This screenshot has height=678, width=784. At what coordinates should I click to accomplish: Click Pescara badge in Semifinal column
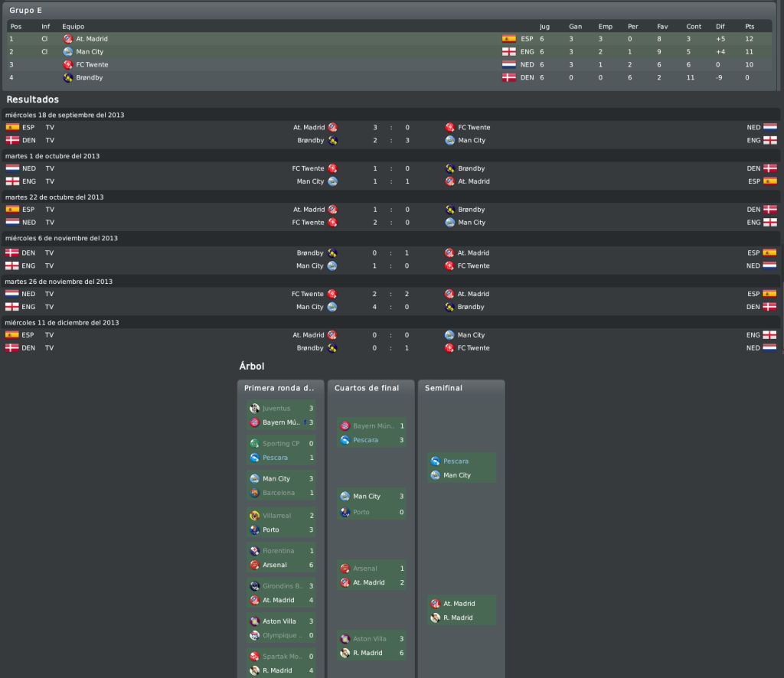[436, 461]
